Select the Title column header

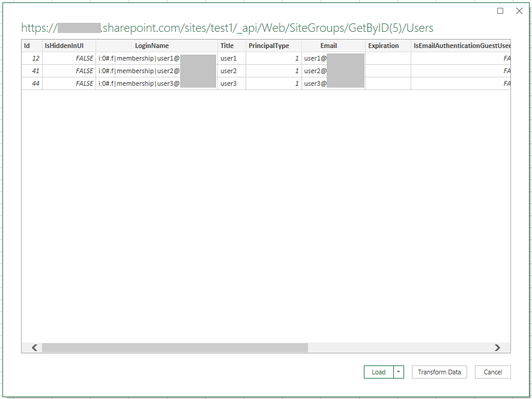point(232,46)
